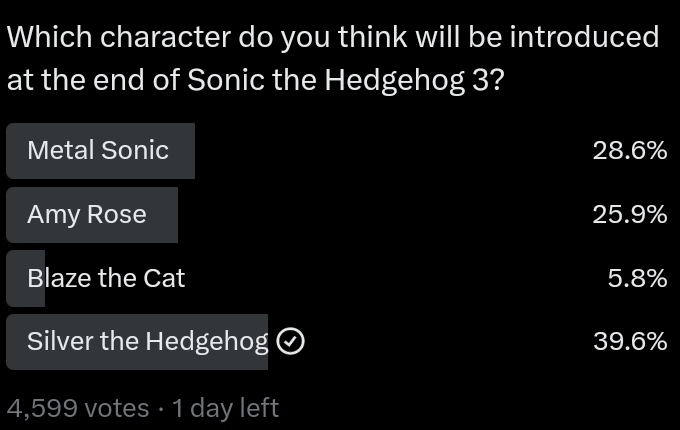
Task: Click the Metal Sonic result bar
Action: pyautogui.click(x=100, y=151)
